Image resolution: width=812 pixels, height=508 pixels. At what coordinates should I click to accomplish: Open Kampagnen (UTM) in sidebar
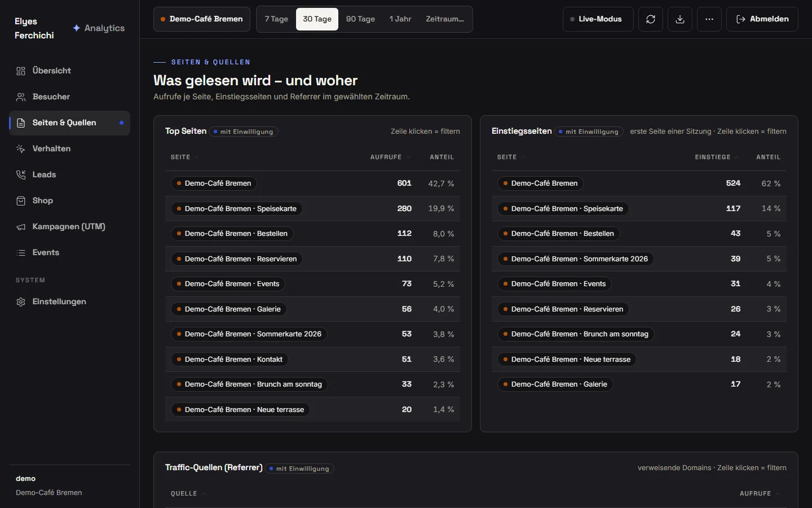[69, 227]
